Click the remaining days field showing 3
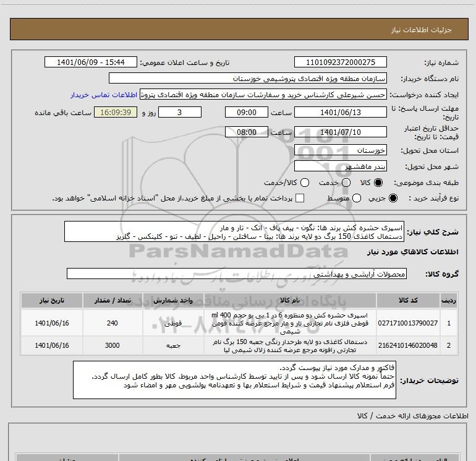 (180, 112)
